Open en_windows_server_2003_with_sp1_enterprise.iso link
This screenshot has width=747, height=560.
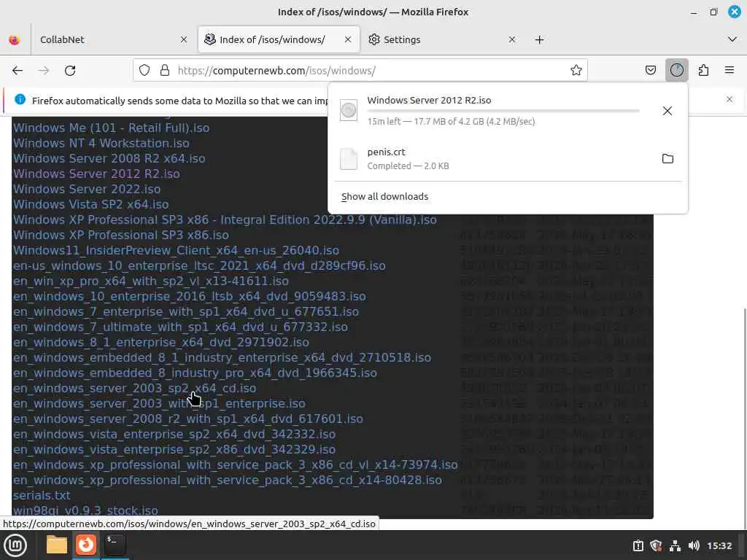point(159,403)
